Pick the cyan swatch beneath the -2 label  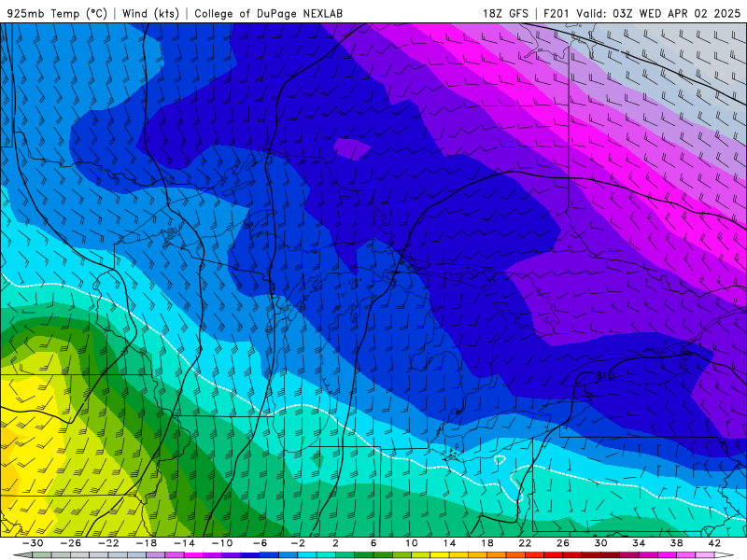click(x=307, y=555)
